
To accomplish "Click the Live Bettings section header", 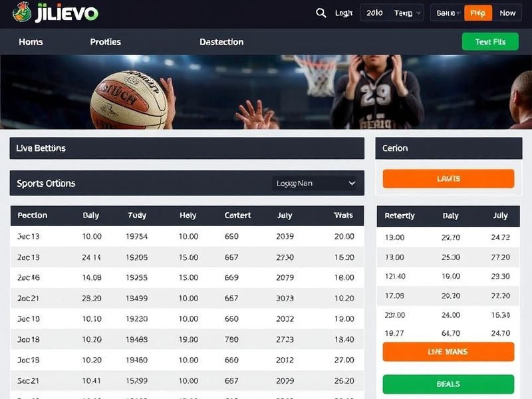I will pyautogui.click(x=187, y=148).
